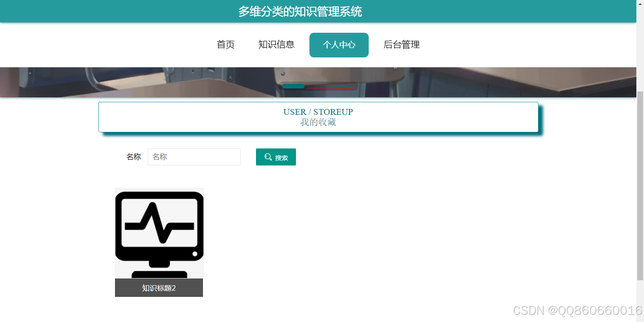Switch to the 首页 tab
Image resolution: width=644 pixels, height=322 pixels.
coord(225,44)
